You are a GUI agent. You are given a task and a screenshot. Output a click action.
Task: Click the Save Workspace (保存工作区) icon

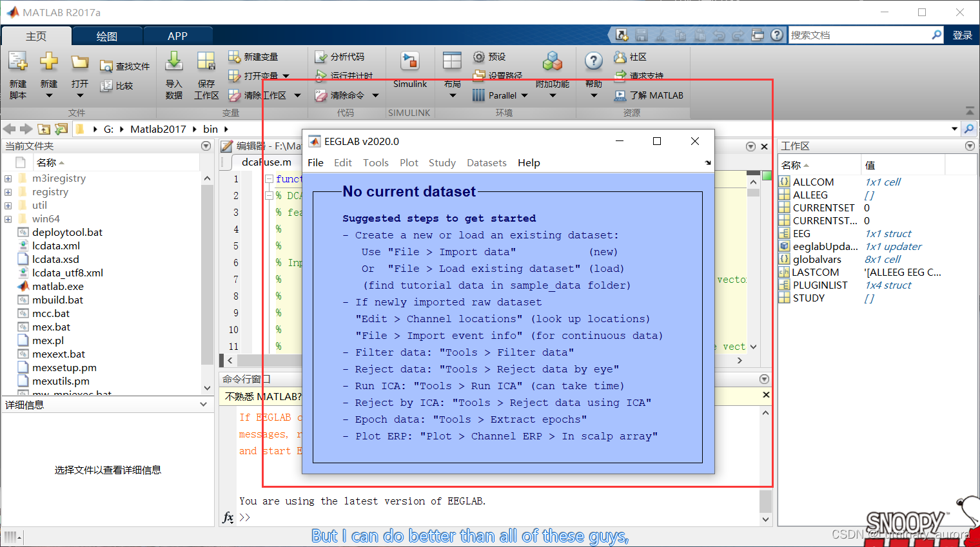[206, 62]
